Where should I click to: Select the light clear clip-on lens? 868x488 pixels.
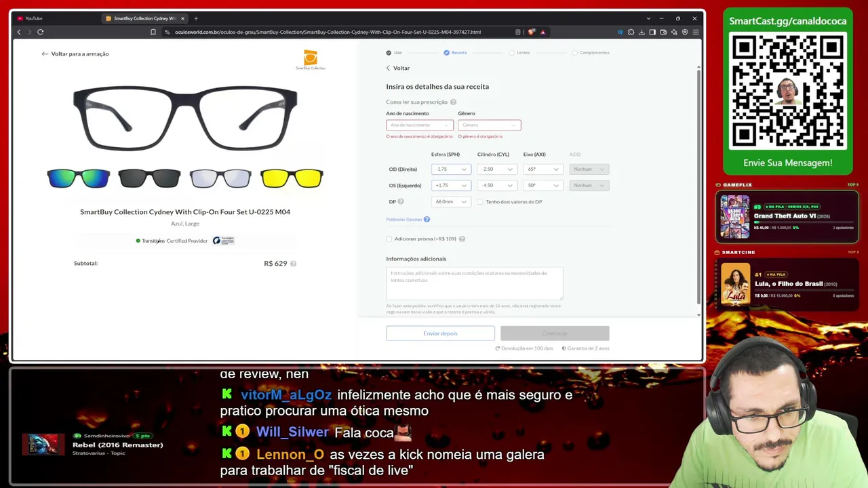tap(220, 178)
